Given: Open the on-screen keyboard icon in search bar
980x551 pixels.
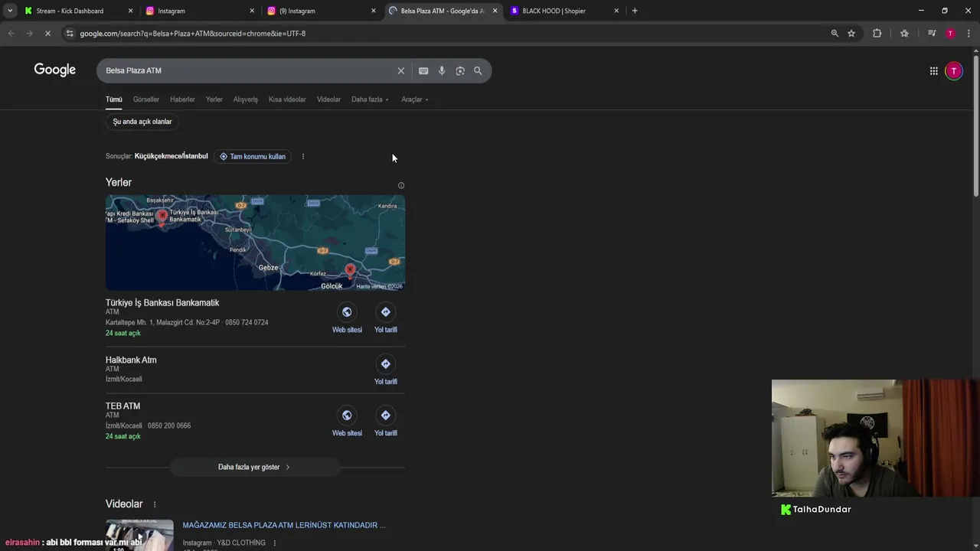Looking at the screenshot, I should 423,70.
